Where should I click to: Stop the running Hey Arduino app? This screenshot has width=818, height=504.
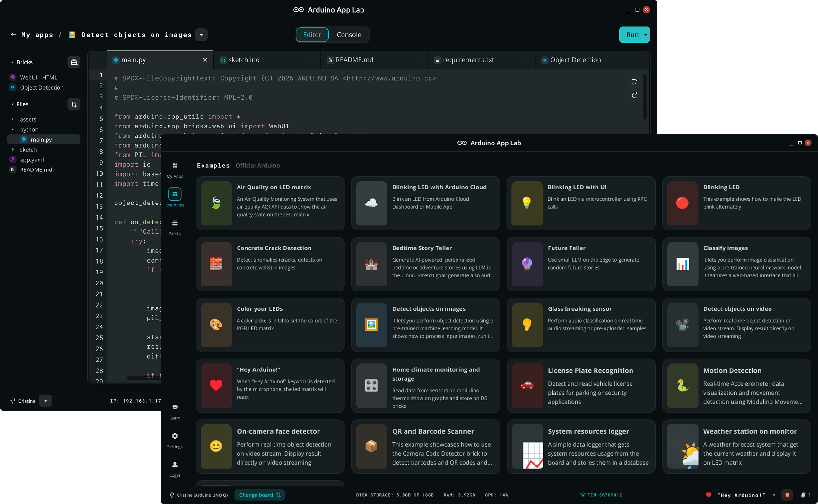point(787,495)
